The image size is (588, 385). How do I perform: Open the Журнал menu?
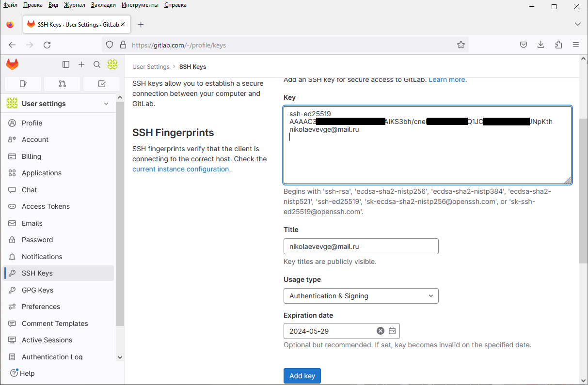click(x=75, y=5)
